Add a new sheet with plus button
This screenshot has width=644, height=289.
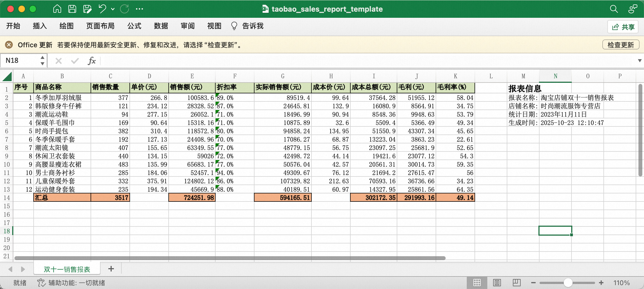point(111,269)
